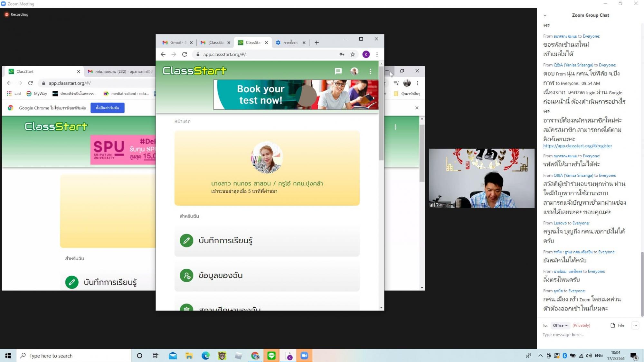Open three-dot menu in back ClassStart page

tap(395, 127)
